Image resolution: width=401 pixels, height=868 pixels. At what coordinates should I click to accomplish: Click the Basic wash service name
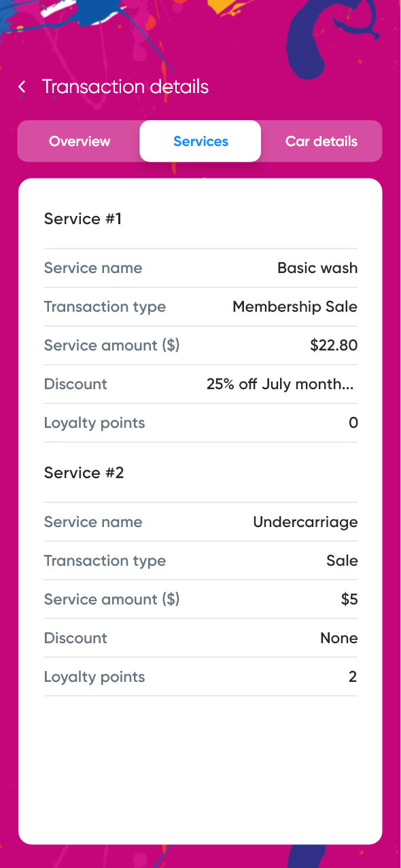[317, 268]
